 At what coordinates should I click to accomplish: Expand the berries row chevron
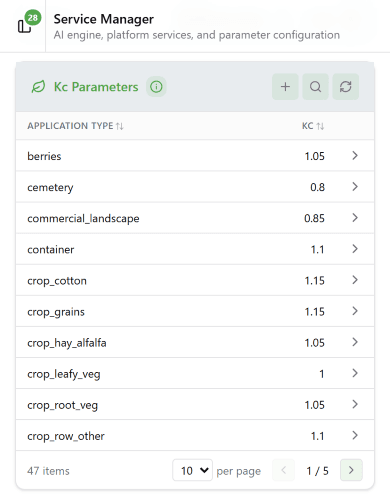(355, 155)
